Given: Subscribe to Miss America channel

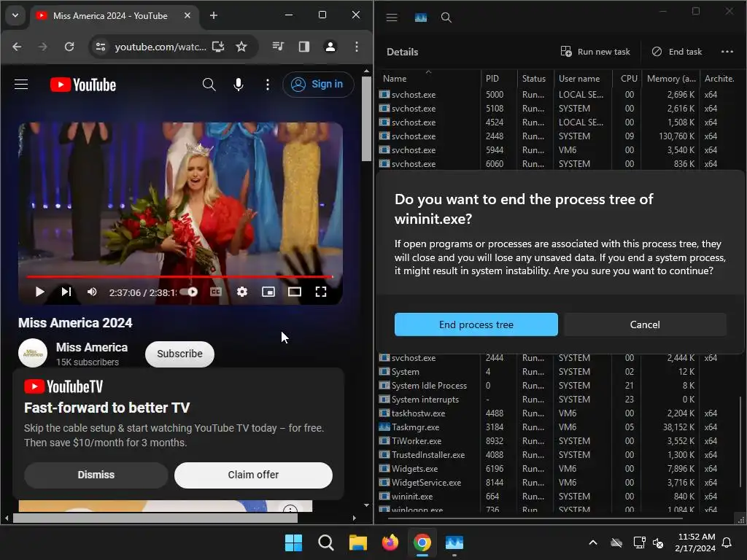Looking at the screenshot, I should [x=179, y=354].
